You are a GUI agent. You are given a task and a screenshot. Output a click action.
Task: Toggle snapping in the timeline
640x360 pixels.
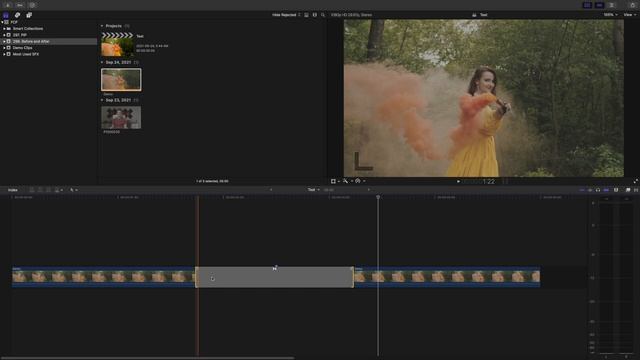[606, 190]
